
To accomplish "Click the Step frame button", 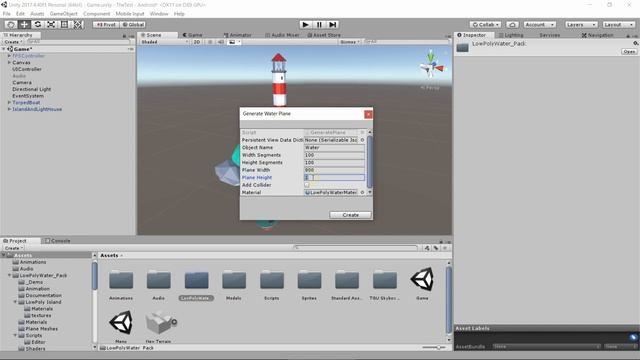I will tap(333, 24).
